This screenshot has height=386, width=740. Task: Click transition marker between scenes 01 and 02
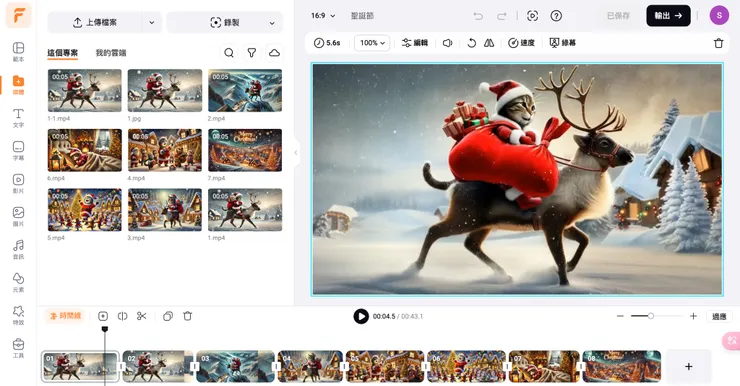[x=121, y=366]
